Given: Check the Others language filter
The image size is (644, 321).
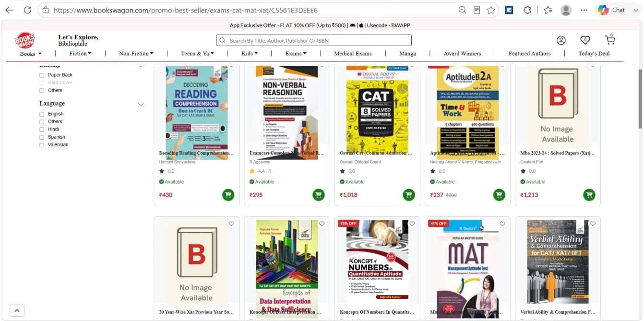Looking at the screenshot, I should 42,122.
